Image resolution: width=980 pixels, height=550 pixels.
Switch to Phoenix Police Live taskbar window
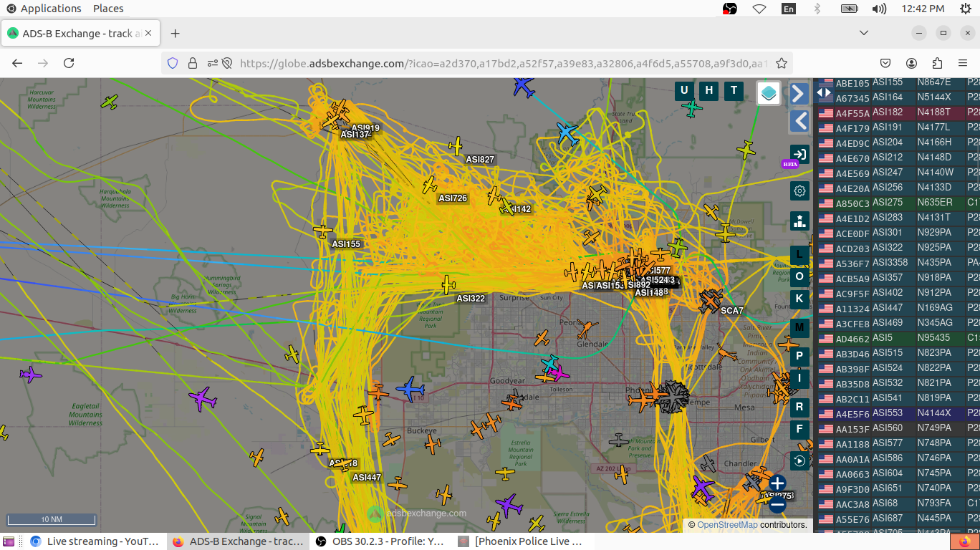click(x=521, y=541)
